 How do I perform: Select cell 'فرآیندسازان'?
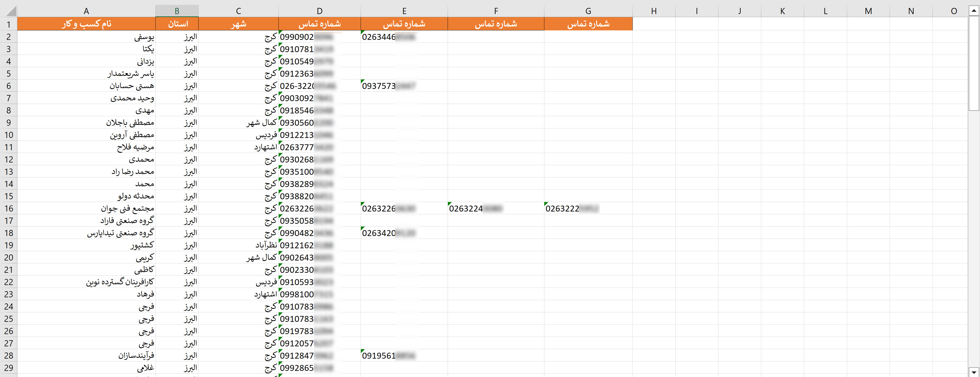86,355
